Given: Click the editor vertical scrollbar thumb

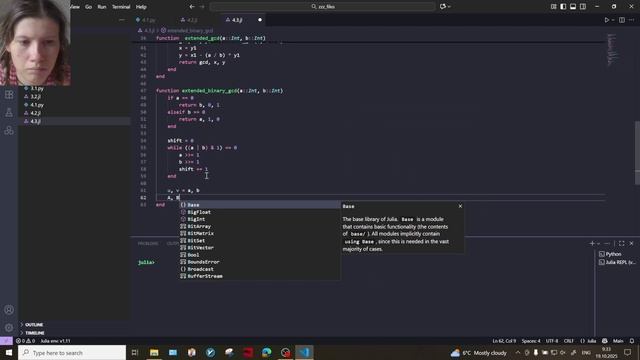Looking at the screenshot, I should (x=637, y=153).
